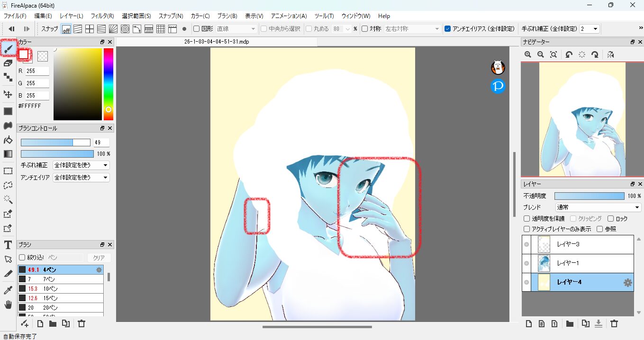Screen dimensions: 644x340
Task: Open the ブレンド mode dropdown showing 通常
Action: click(x=598, y=207)
